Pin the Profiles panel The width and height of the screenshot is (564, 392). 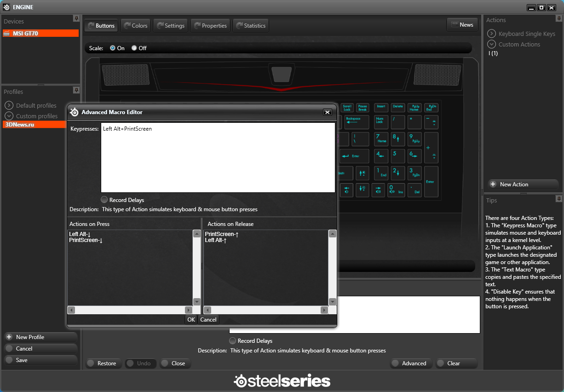click(x=76, y=90)
